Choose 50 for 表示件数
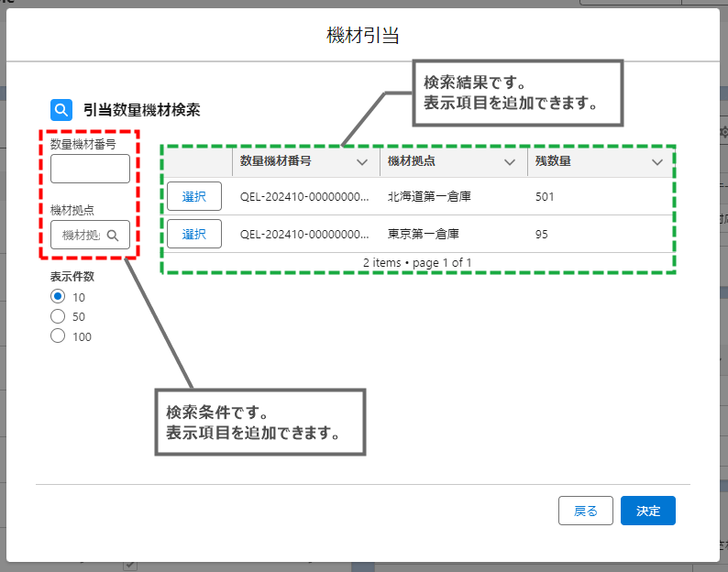Screen dimensions: 728x572 tap(58, 316)
